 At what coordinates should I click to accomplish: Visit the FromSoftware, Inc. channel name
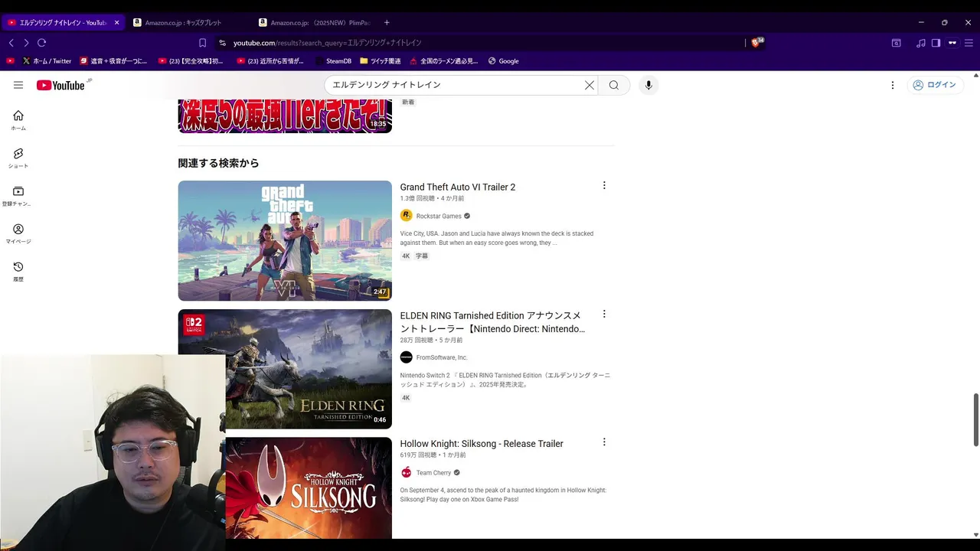(x=442, y=357)
